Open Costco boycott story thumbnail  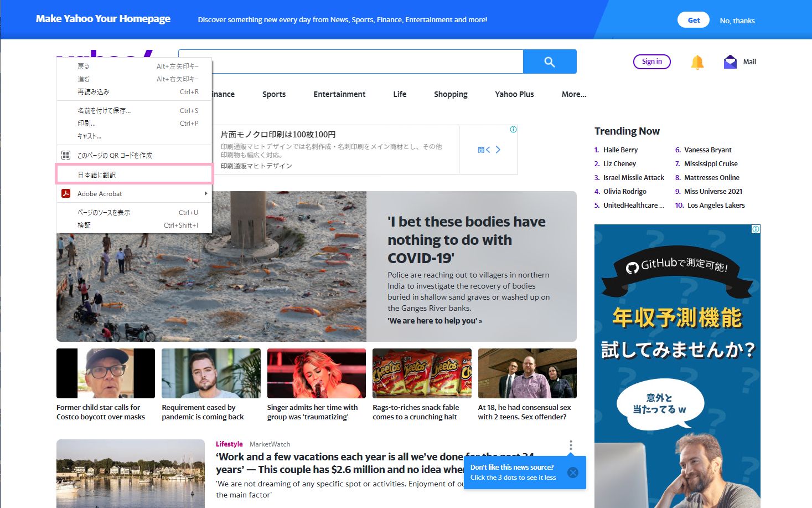click(106, 373)
